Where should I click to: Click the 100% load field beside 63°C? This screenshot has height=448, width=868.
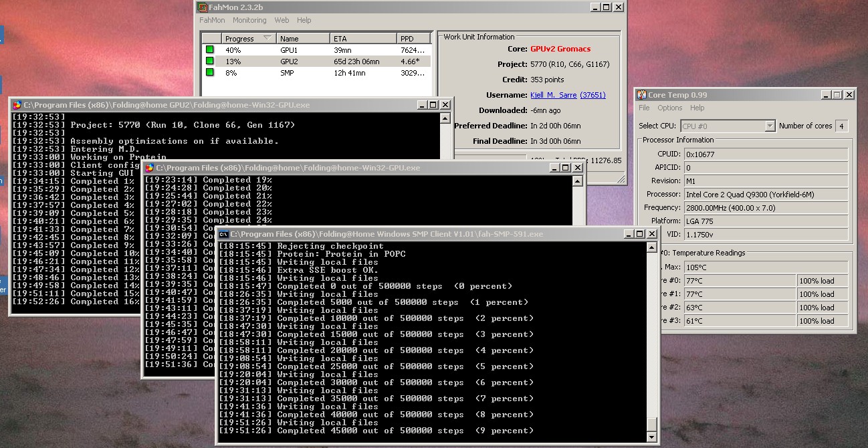(823, 308)
